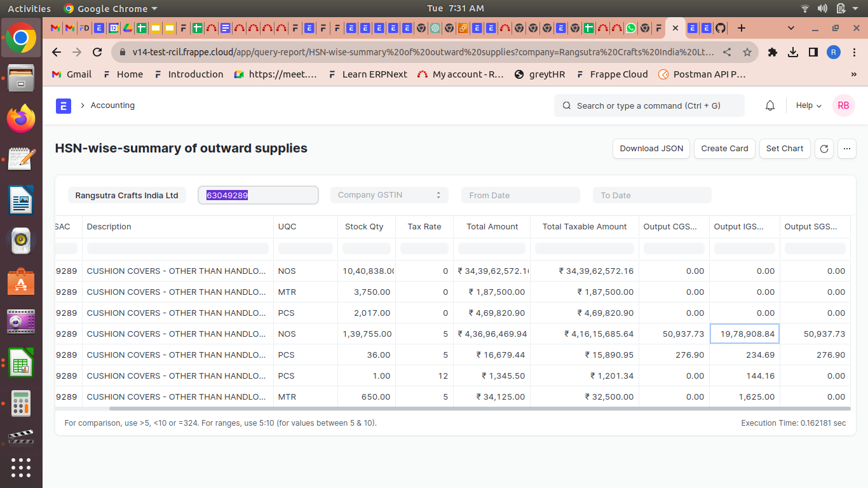This screenshot has height=488, width=868.
Task: Switch to the GitHub browser tab
Action: pos(719,28)
